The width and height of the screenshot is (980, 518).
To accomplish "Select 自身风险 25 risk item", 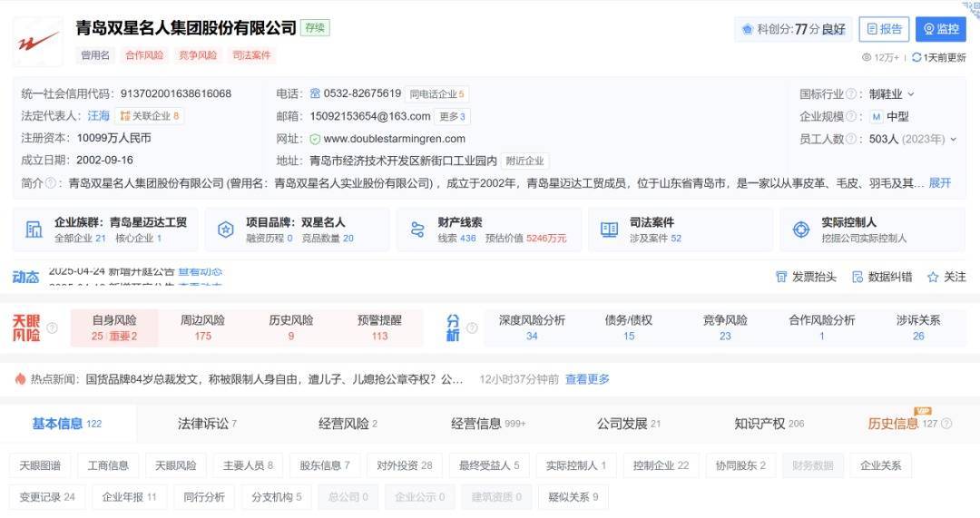I will [x=114, y=328].
